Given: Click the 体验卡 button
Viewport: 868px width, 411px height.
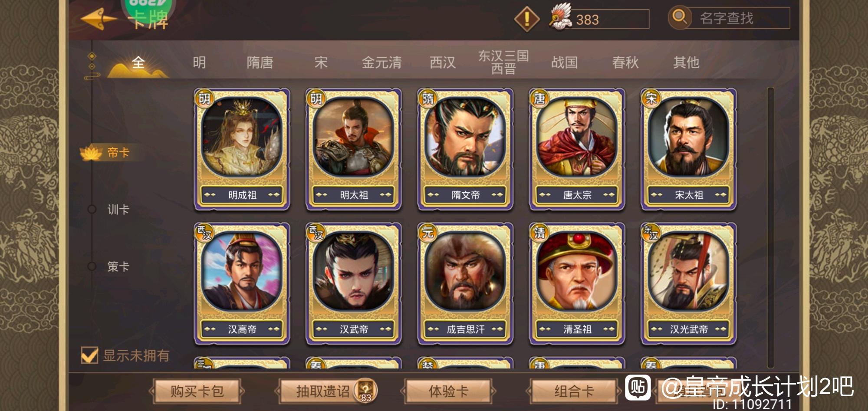Looking at the screenshot, I should 448,391.
